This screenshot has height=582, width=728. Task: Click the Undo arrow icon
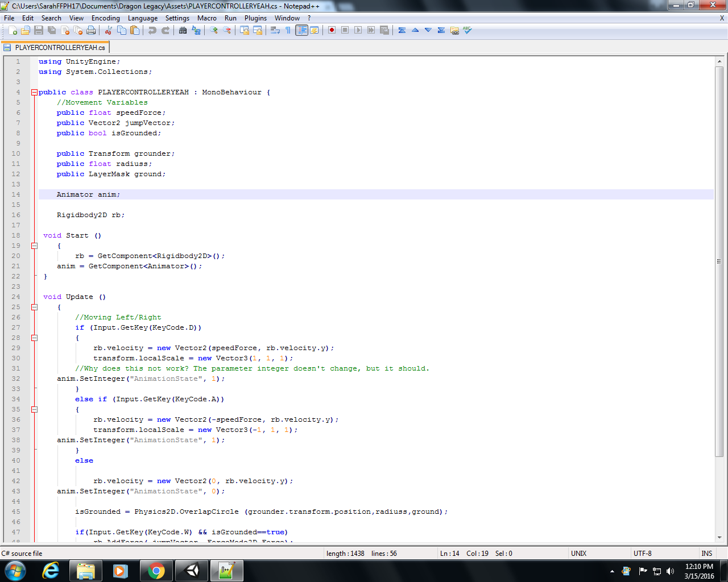pyautogui.click(x=152, y=30)
